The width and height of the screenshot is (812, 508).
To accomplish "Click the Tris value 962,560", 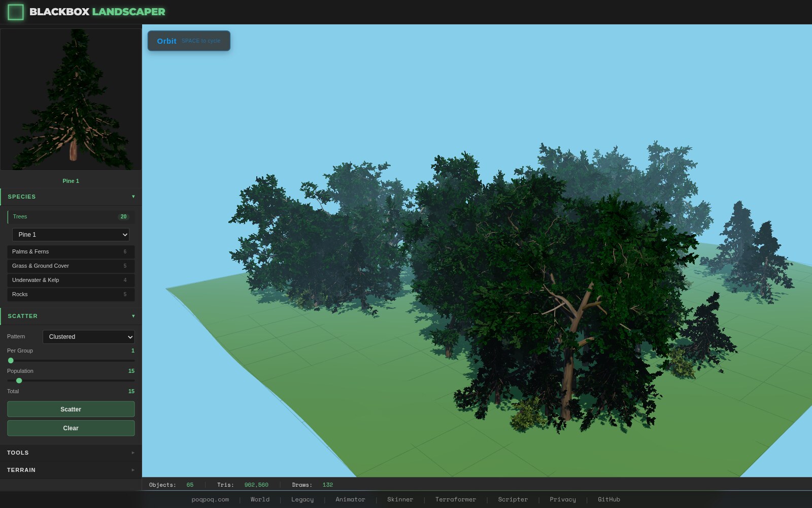I will [x=256, y=485].
